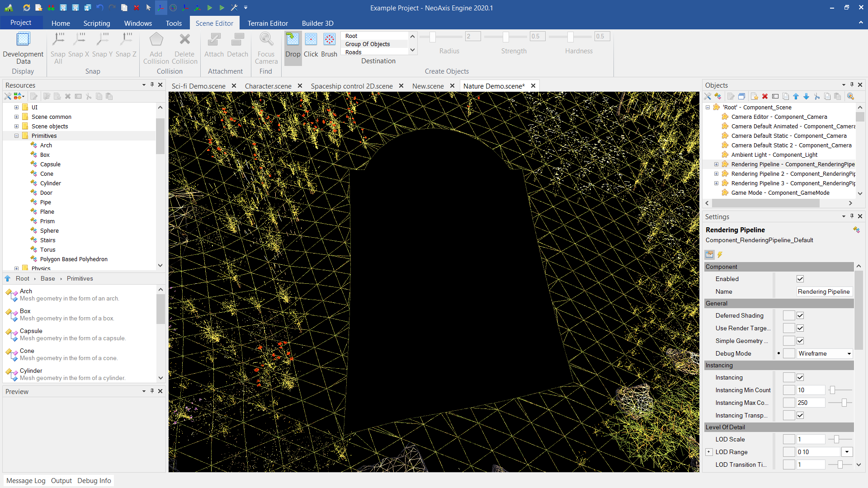Click the blue move-up arrow in Objects toolbar

[796, 96]
